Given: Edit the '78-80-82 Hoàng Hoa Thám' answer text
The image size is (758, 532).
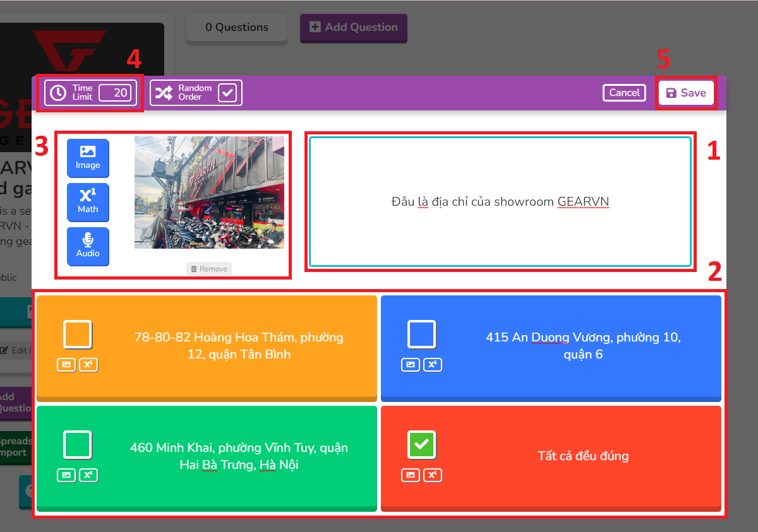Looking at the screenshot, I should click(239, 346).
